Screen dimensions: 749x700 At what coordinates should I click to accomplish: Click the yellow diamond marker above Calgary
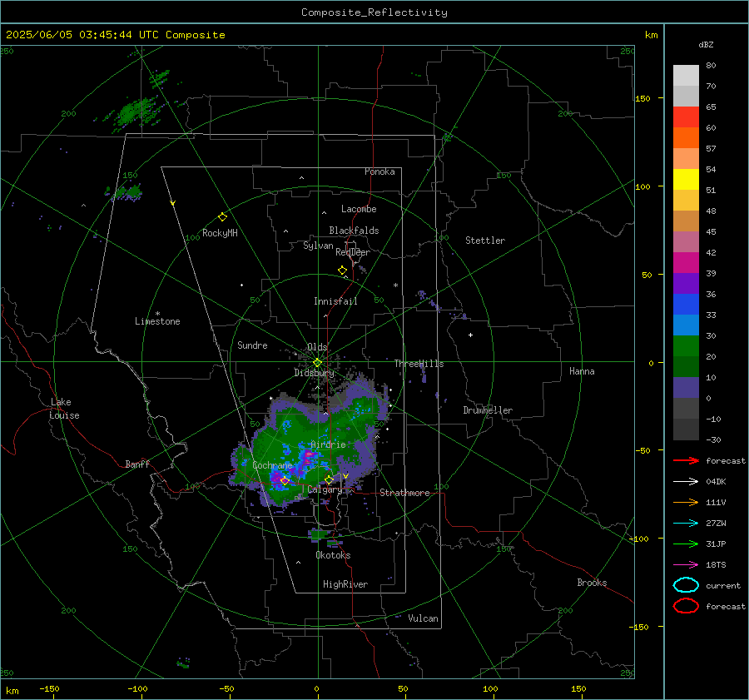pos(329,479)
